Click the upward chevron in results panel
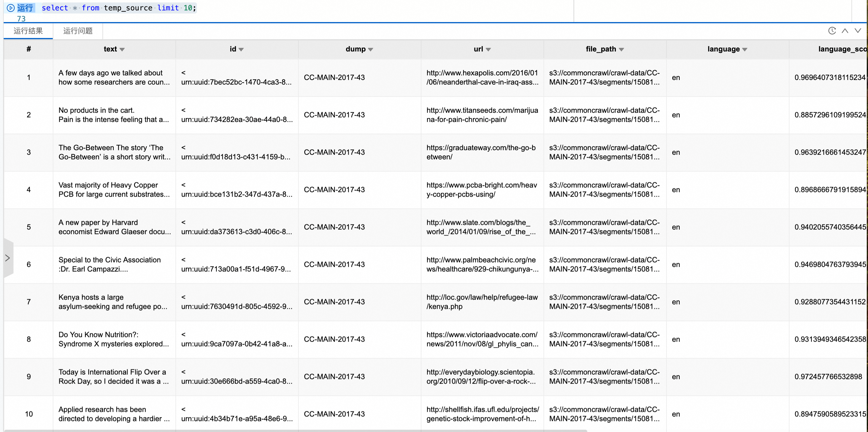Viewport: 868px width, 432px height. pyautogui.click(x=845, y=31)
